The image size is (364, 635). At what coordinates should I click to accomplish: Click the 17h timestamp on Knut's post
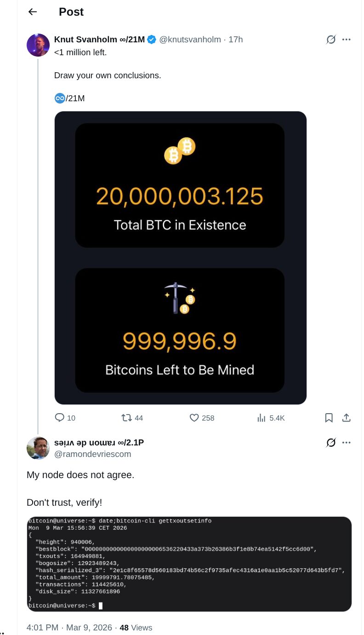click(235, 40)
